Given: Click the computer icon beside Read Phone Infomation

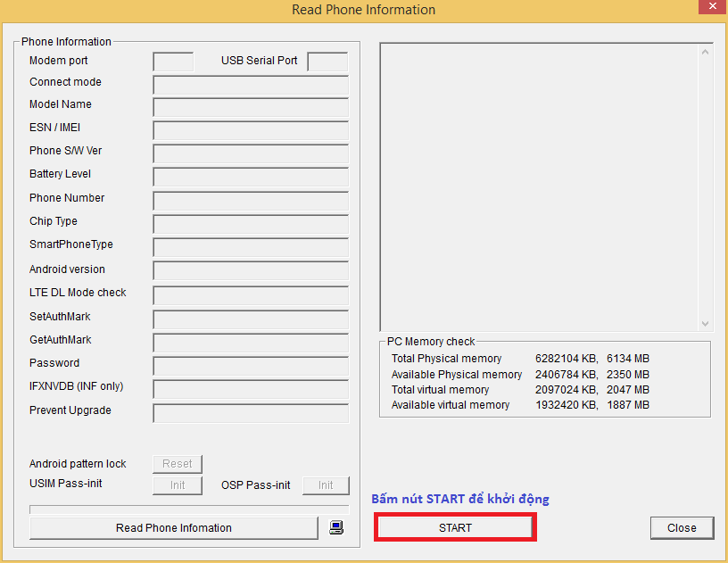Looking at the screenshot, I should [x=336, y=527].
